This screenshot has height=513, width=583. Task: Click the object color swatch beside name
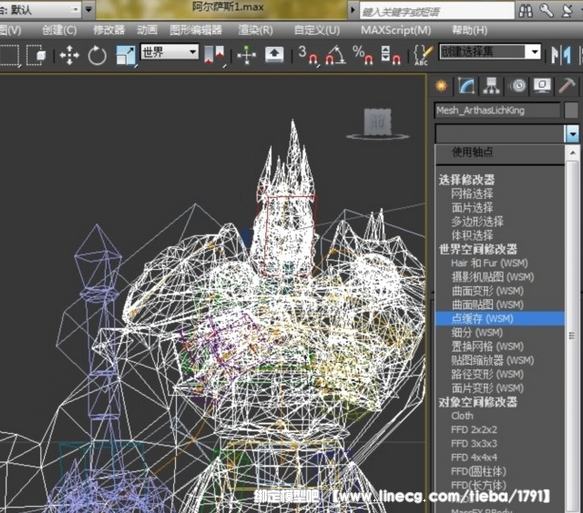click(571, 110)
